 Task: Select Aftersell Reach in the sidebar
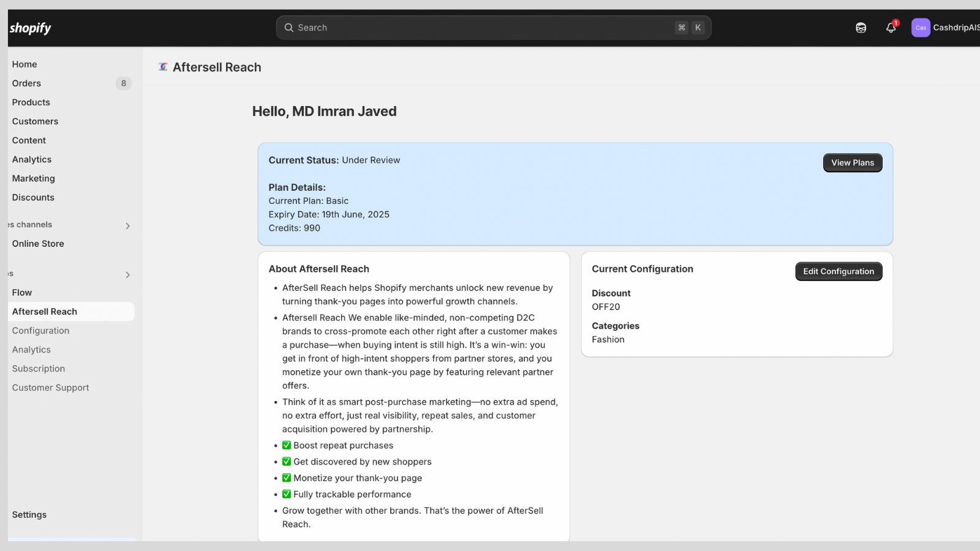(71, 312)
